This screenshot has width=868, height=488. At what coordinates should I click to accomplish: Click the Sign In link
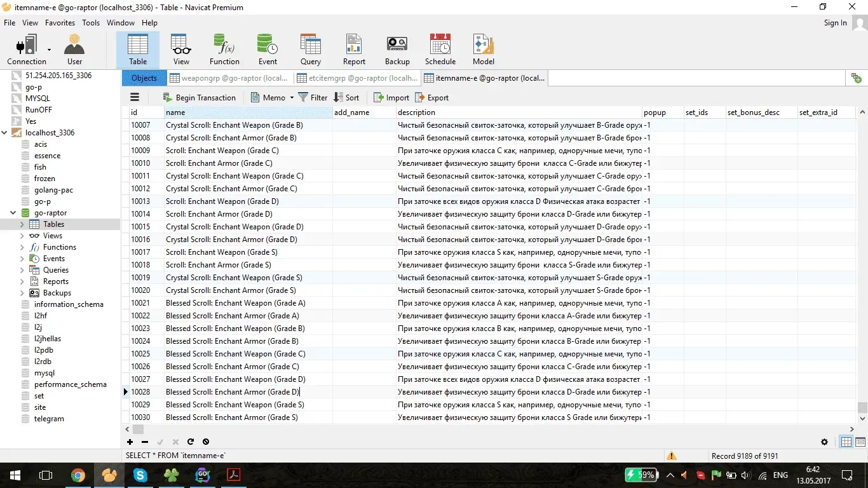[x=835, y=23]
